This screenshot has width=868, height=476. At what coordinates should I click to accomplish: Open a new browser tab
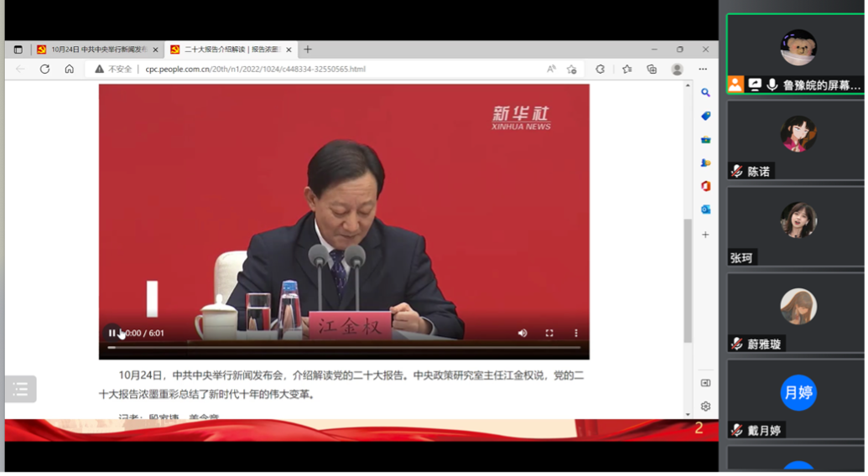coord(309,49)
